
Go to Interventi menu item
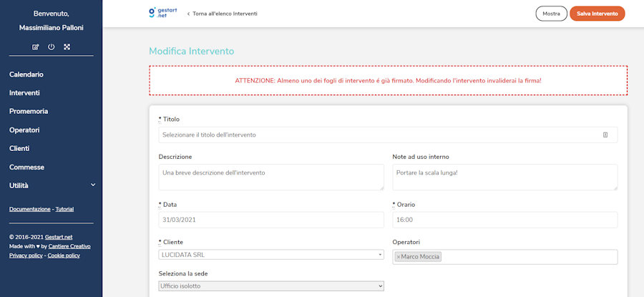pyautogui.click(x=24, y=93)
